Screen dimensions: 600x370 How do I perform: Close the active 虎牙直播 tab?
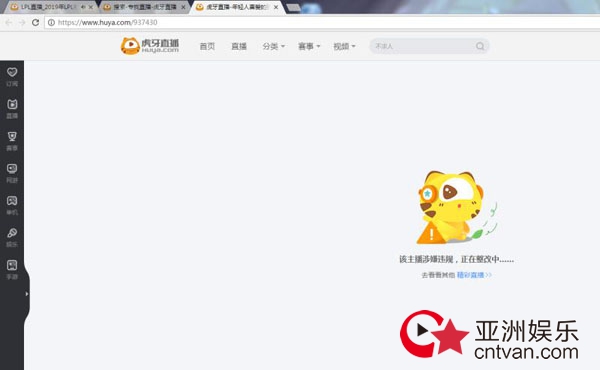point(276,7)
